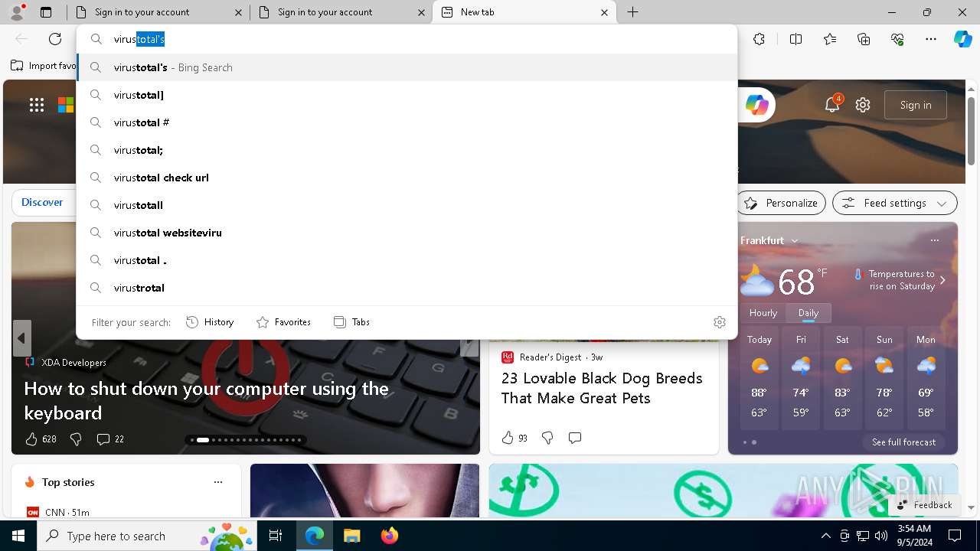The image size is (980, 551).
Task: Open the volume control in the system tray
Action: 881,536
